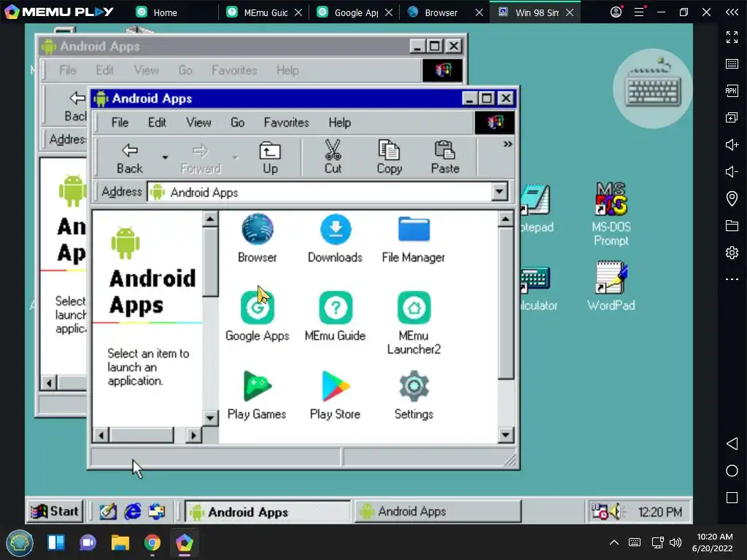Click the Paste clipboard toolbar button
The image size is (747, 560).
tap(445, 158)
